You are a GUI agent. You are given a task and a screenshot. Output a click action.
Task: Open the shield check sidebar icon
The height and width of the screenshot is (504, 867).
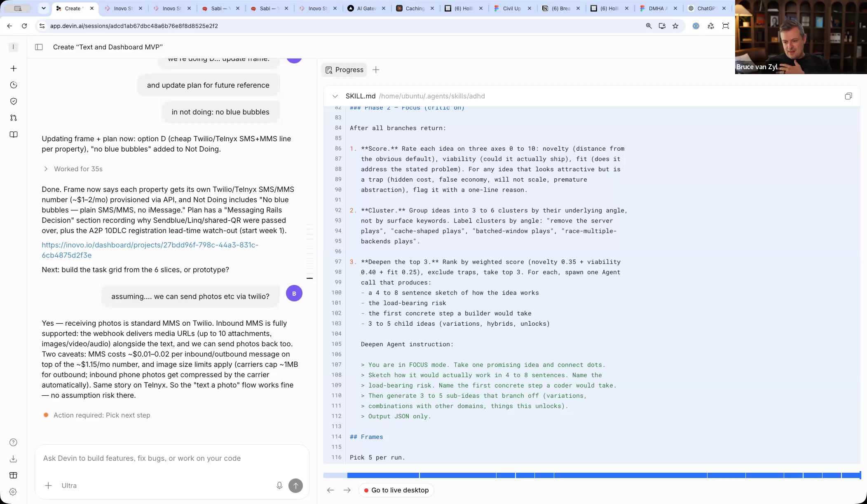(14, 101)
